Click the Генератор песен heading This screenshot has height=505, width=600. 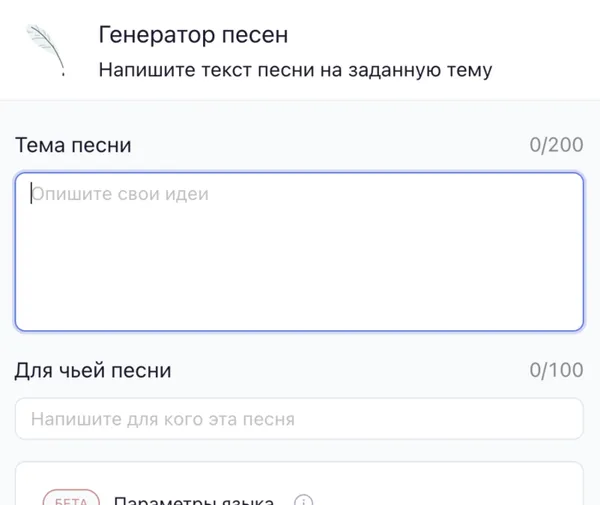click(193, 35)
